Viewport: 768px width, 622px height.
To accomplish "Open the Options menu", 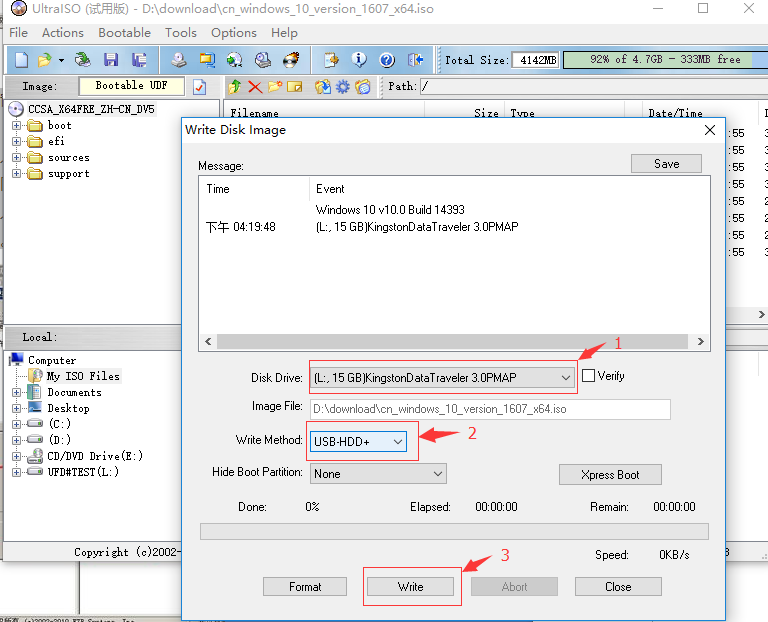I will coord(234,33).
